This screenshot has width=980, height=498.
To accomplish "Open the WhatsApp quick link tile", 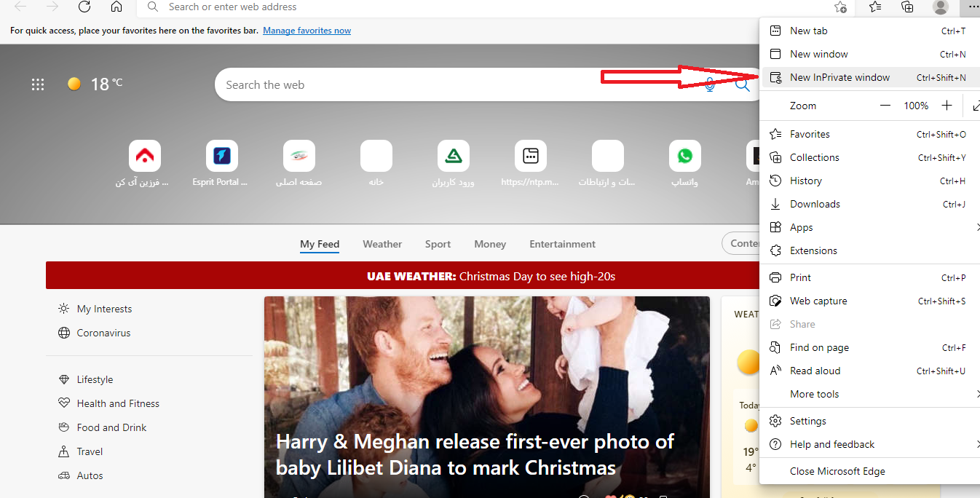I will pos(684,156).
